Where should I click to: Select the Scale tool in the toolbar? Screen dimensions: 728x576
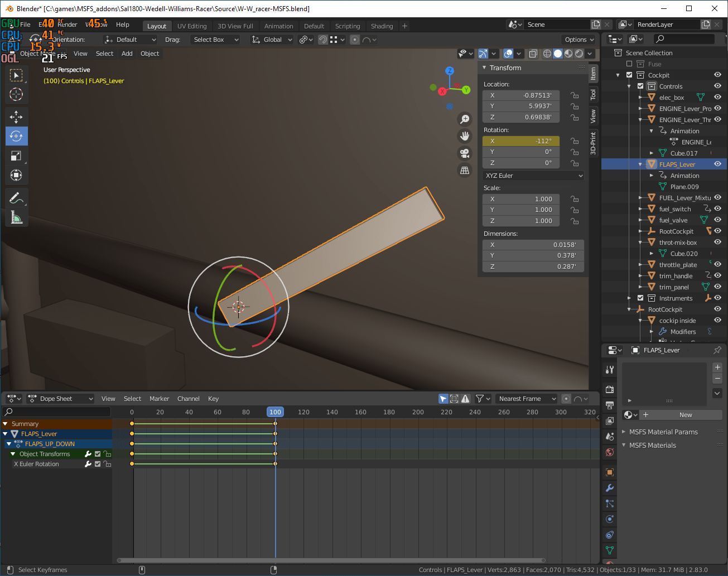point(16,156)
